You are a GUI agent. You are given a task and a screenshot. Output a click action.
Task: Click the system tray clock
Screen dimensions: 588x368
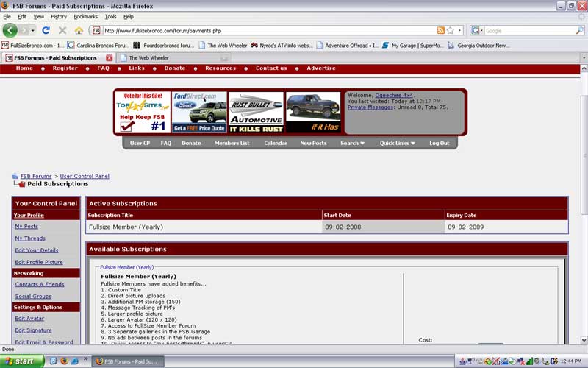(571, 361)
